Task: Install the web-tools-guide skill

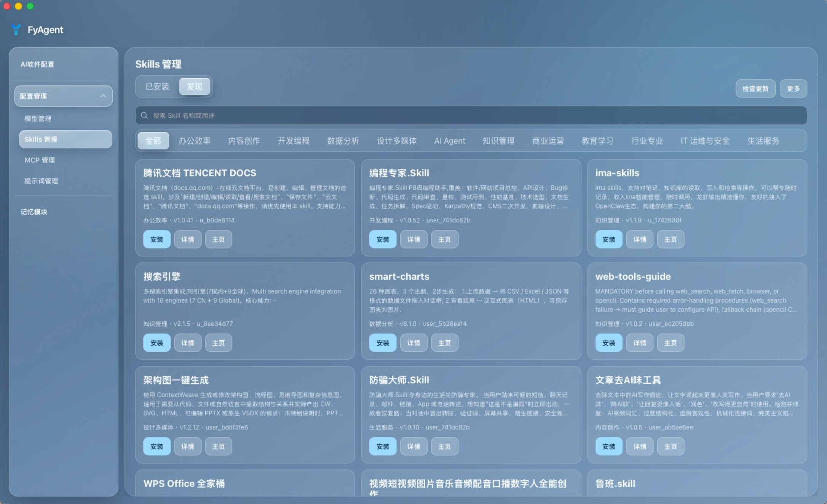Action: click(609, 343)
